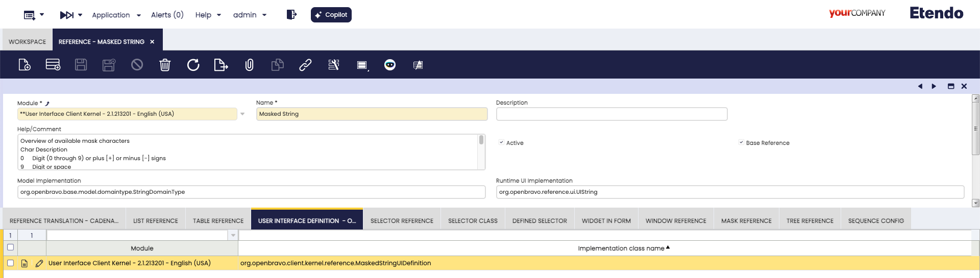Select the User Interface Client Kernel row checkbox
Image resolution: width=980 pixels, height=278 pixels.
click(10, 263)
